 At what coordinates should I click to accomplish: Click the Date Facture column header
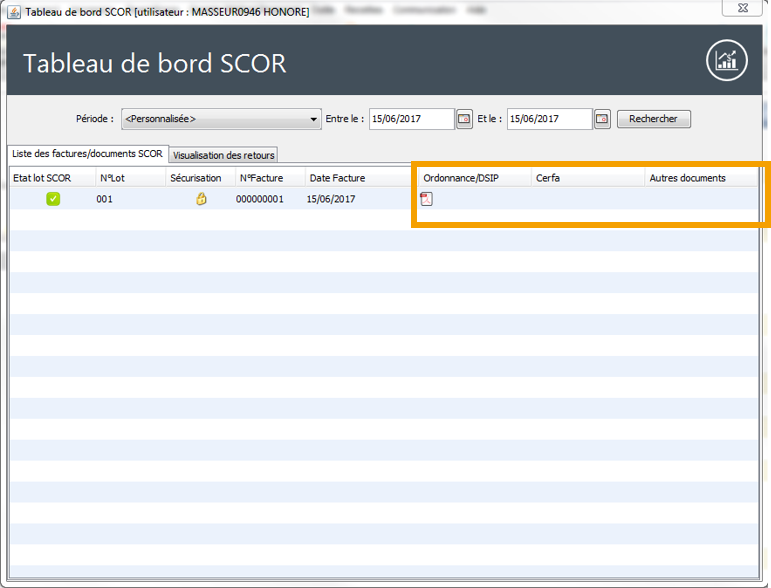337,178
